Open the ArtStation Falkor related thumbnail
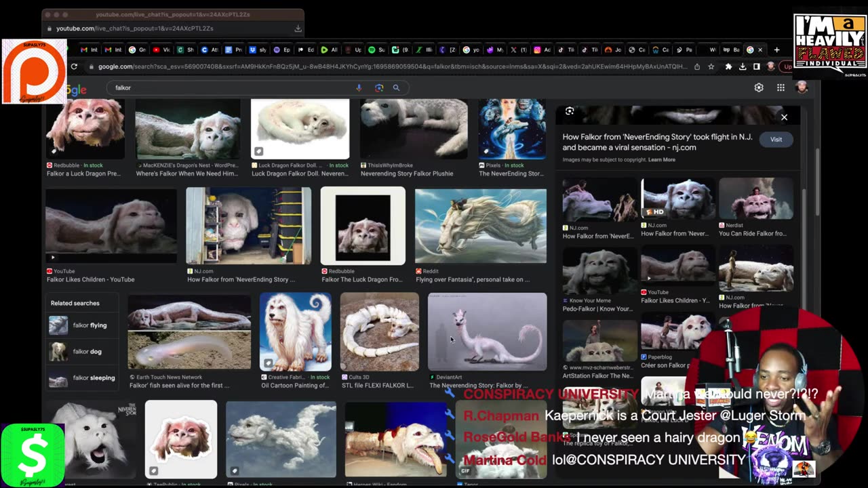Image resolution: width=868 pixels, height=488 pixels. tap(599, 342)
